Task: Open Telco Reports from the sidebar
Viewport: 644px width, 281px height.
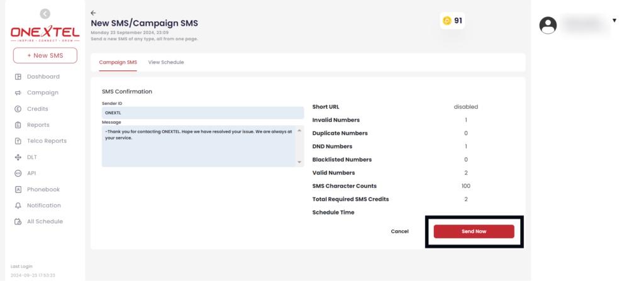Action: click(47, 141)
